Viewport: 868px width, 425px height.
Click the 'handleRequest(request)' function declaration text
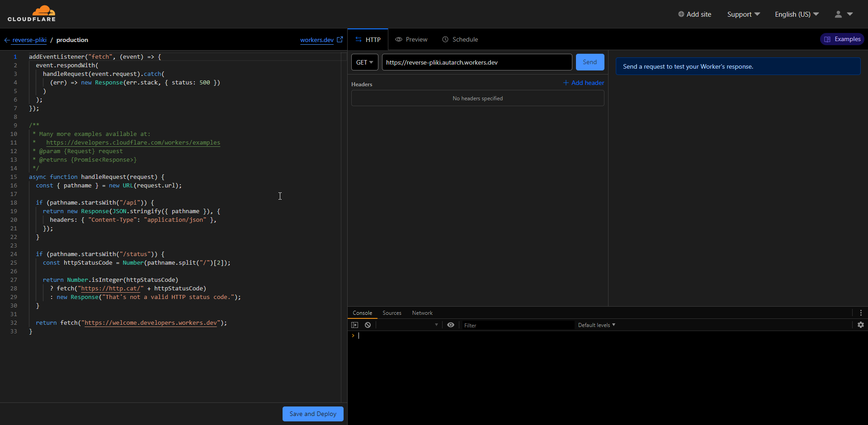119,177
